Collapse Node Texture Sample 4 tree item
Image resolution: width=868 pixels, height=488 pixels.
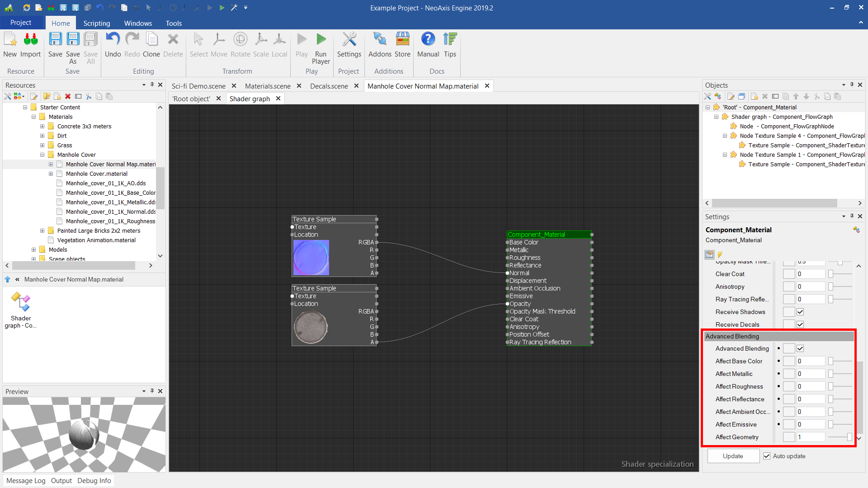725,136
